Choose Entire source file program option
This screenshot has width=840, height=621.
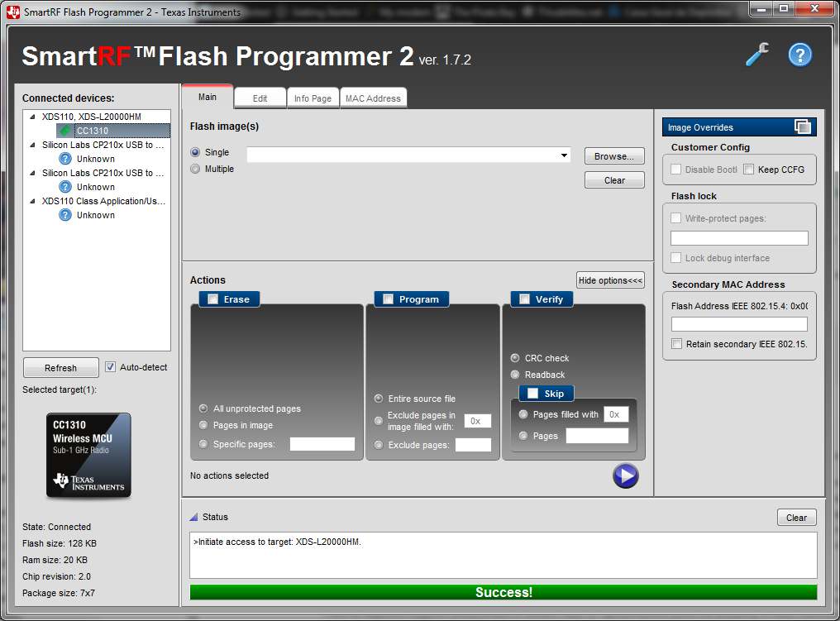[379, 399]
